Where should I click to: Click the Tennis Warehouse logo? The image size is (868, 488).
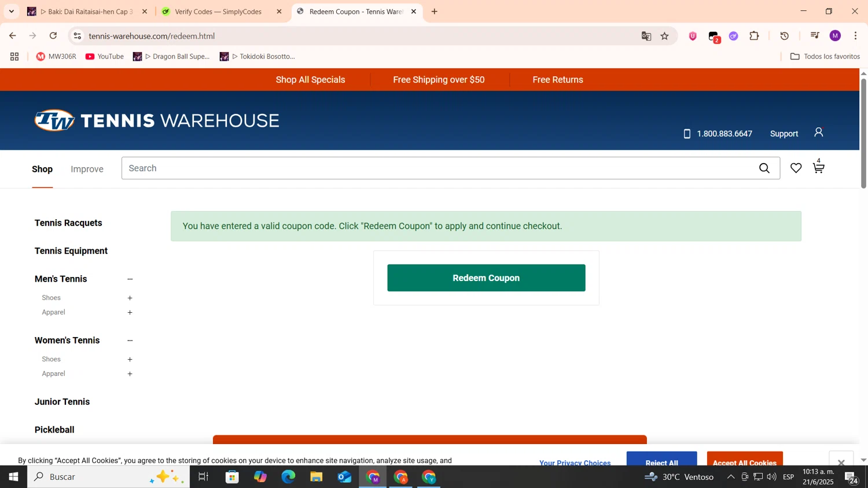click(157, 120)
